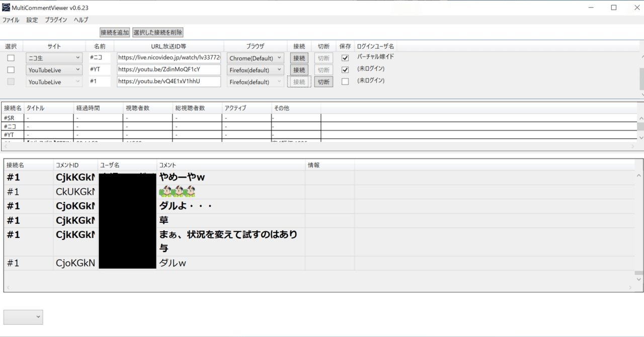Open the ヘルプ menu
The image size is (644, 337).
pyautogui.click(x=80, y=20)
